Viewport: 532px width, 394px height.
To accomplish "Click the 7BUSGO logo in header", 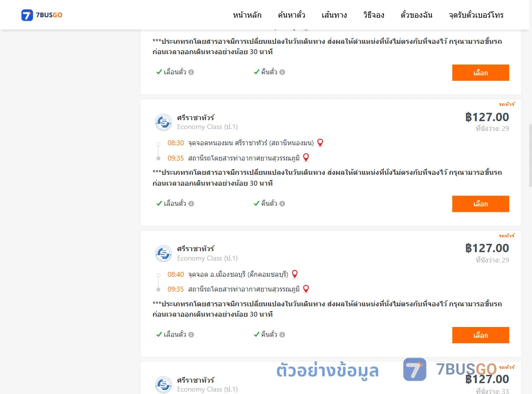I will pyautogui.click(x=42, y=15).
